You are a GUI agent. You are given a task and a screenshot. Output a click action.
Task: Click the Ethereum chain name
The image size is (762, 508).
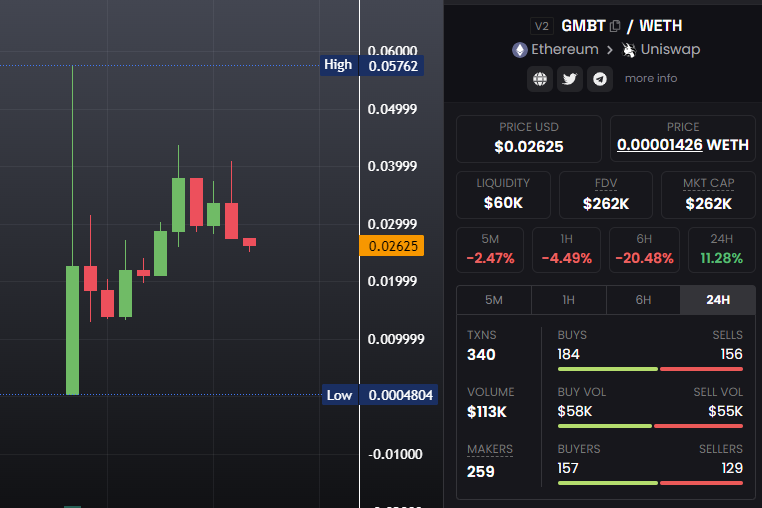pos(565,49)
